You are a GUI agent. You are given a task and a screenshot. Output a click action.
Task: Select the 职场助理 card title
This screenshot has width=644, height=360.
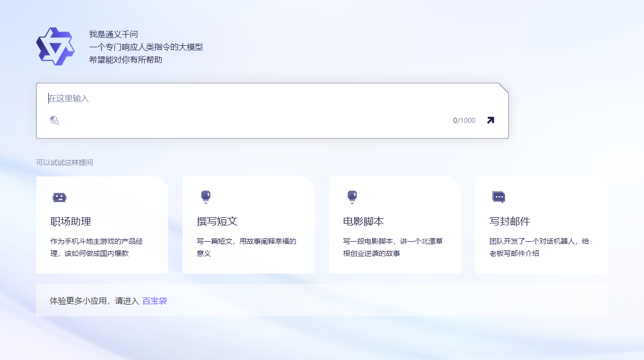click(71, 222)
